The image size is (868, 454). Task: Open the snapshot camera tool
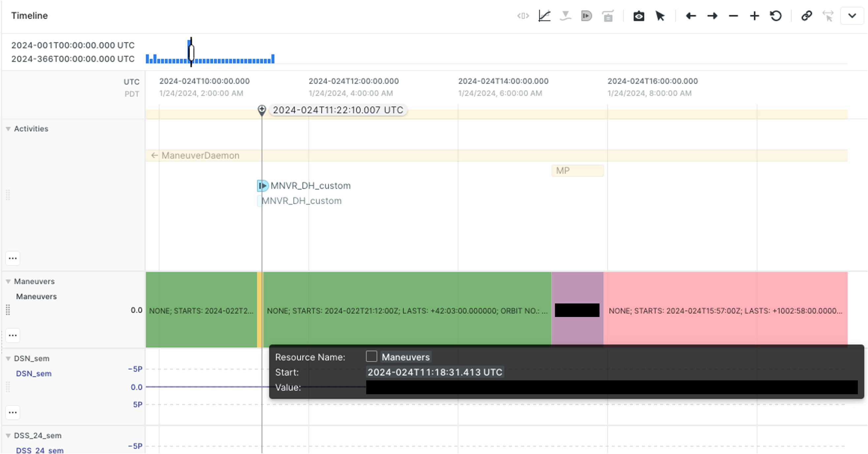(639, 16)
